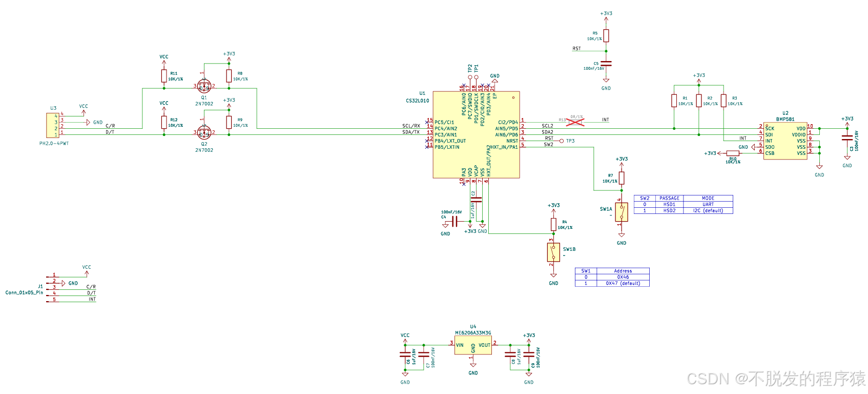Select resistor R7 above SW1A
Viewport: 868px width, 394px height.
point(622,178)
